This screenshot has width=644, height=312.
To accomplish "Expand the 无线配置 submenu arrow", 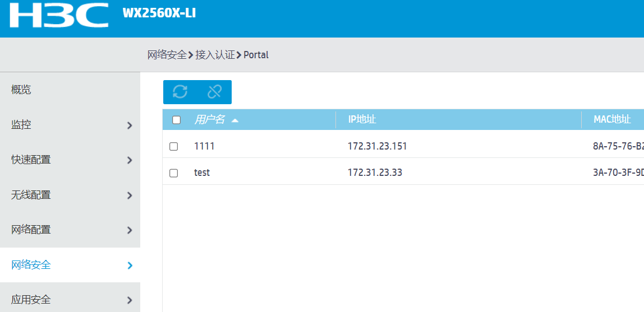I will pos(130,195).
